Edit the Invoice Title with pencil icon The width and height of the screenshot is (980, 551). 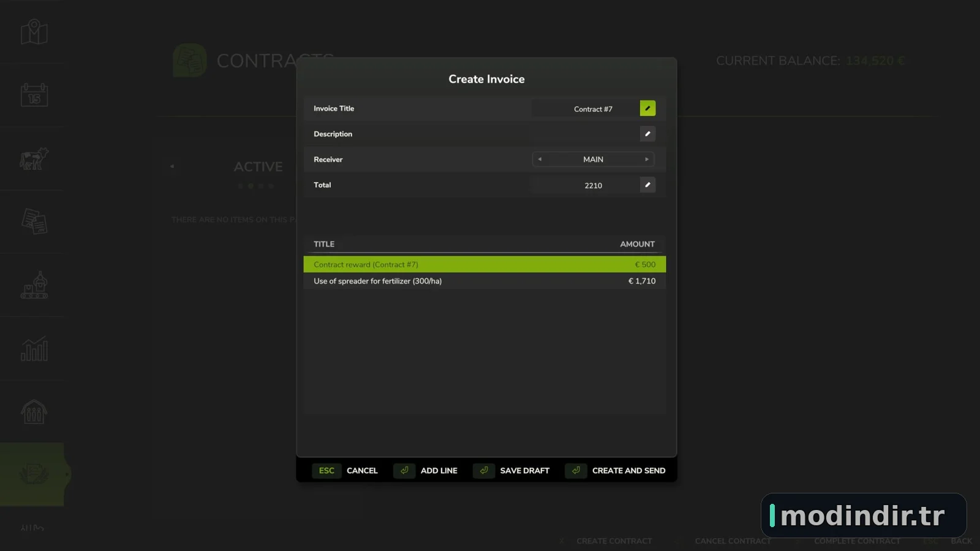point(647,108)
